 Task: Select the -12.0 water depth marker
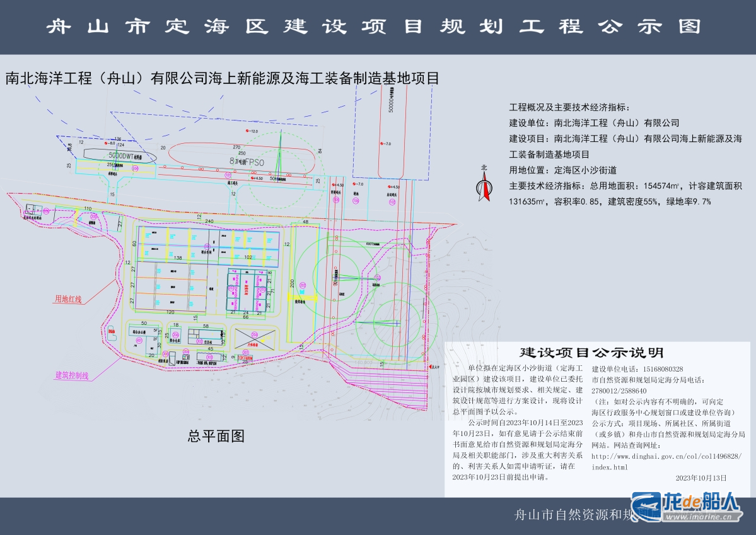pyautogui.click(x=251, y=131)
